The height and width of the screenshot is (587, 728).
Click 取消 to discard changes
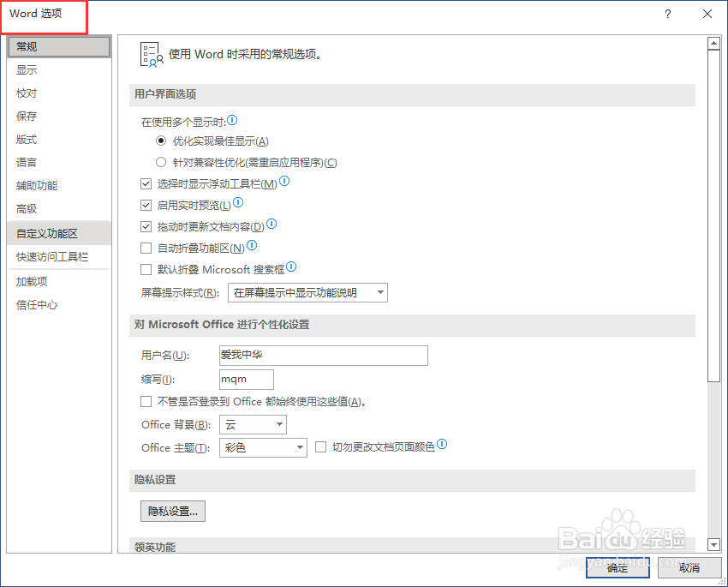click(689, 567)
